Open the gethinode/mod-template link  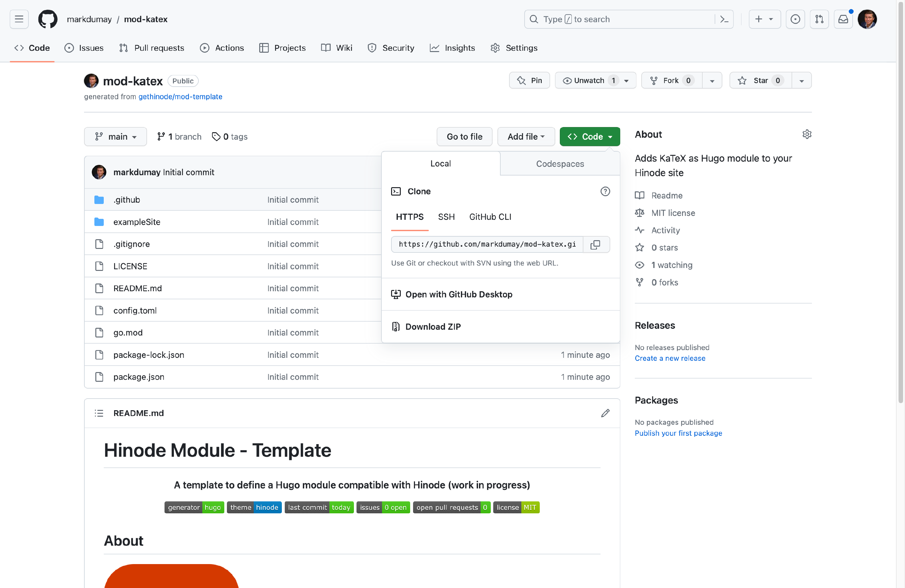tap(180, 97)
